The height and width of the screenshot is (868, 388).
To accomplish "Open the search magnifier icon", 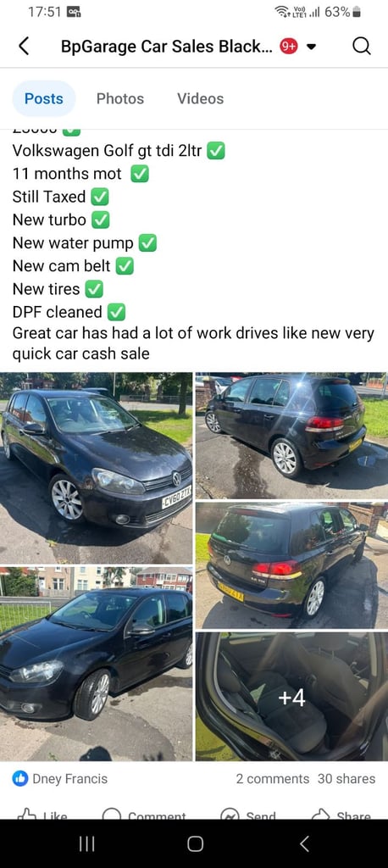I will (x=362, y=47).
